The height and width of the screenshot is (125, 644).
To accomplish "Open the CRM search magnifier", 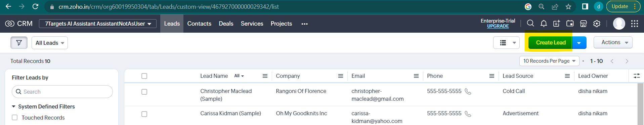I will (530, 23).
